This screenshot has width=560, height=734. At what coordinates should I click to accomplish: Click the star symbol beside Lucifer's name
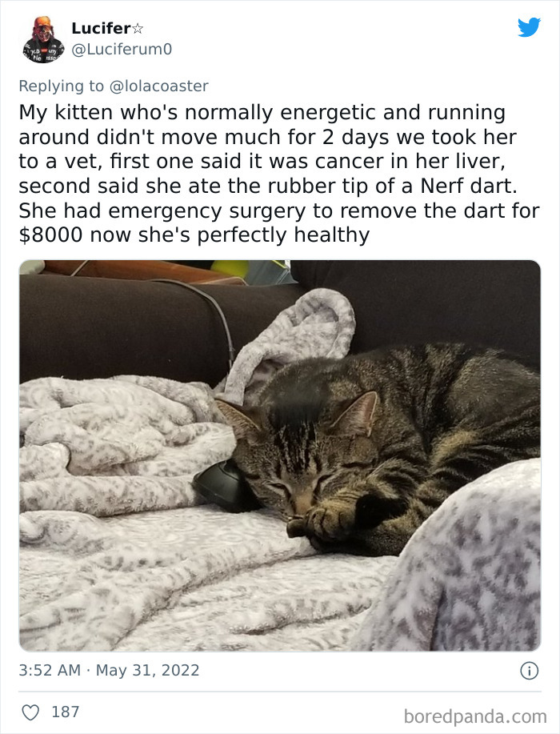pyautogui.click(x=138, y=29)
